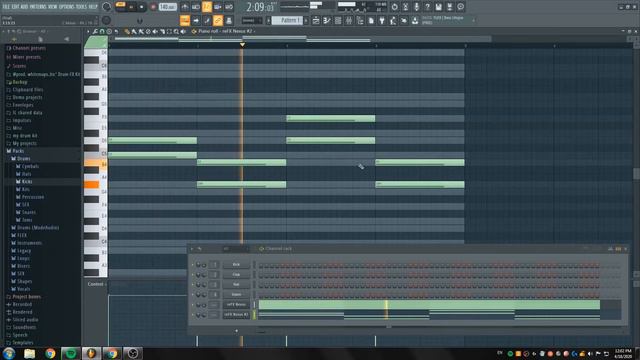The height and width of the screenshot is (360, 640).
Task: Open the ADD menu
Action: coord(24,7)
